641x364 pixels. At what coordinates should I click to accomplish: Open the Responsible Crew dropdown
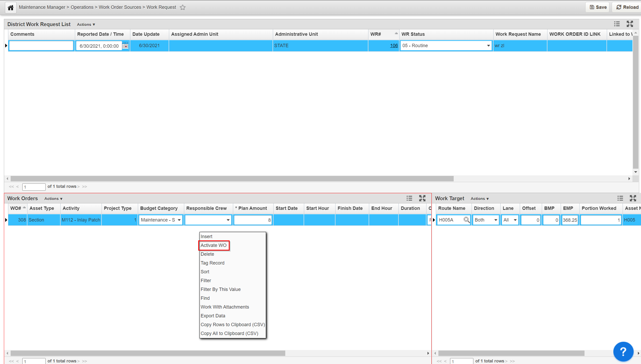click(228, 220)
